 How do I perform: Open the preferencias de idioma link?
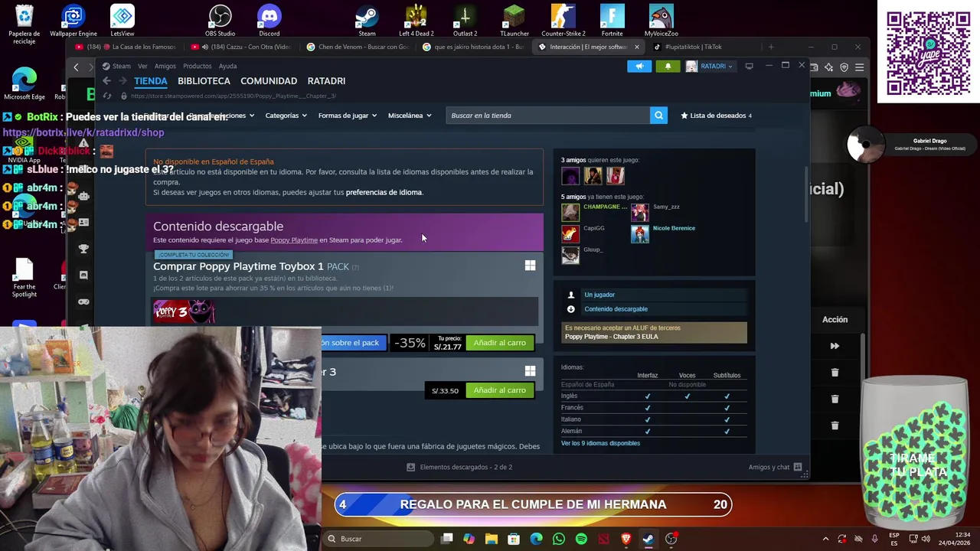coord(384,192)
